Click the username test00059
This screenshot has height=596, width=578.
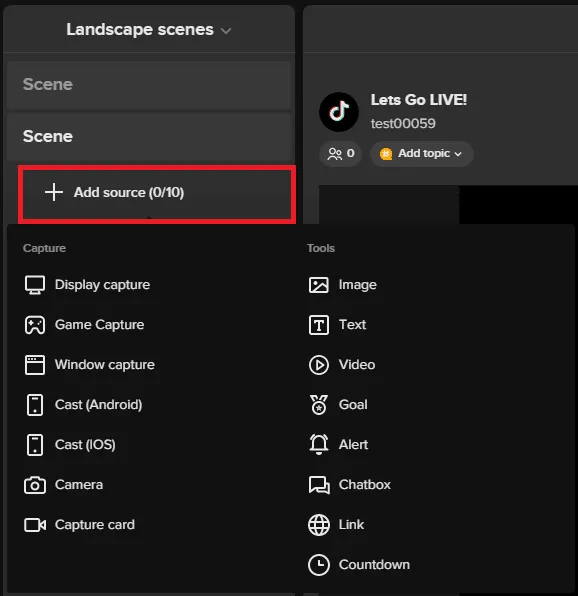(x=403, y=124)
